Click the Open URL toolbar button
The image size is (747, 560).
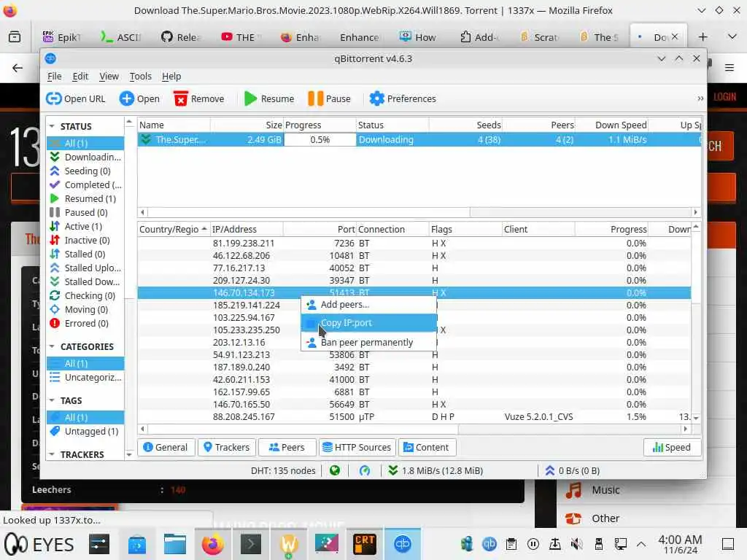tap(76, 98)
